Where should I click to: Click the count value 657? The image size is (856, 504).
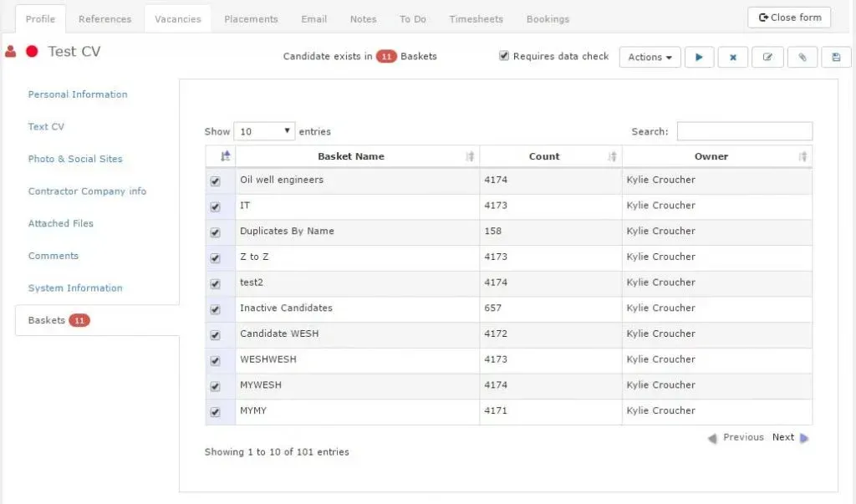(x=493, y=308)
